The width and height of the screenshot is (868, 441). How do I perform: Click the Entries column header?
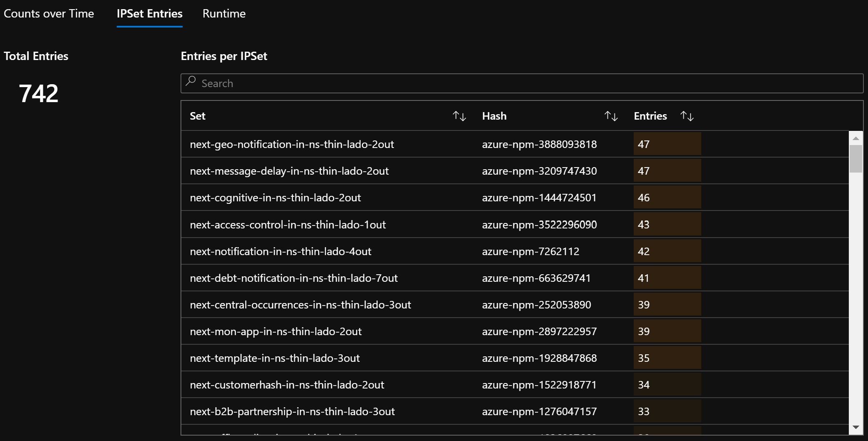pyautogui.click(x=650, y=116)
